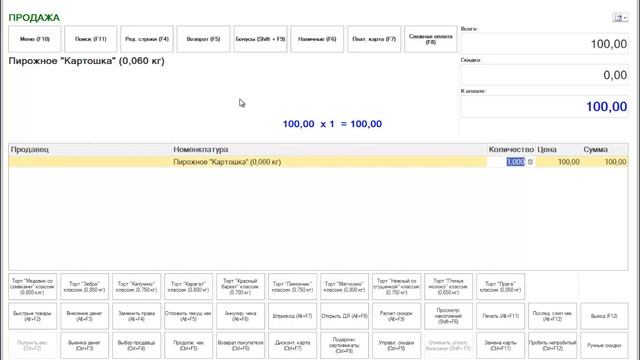
Task: Click Дисконт. карта (Ctrl+F7) button
Action: pyautogui.click(x=292, y=345)
